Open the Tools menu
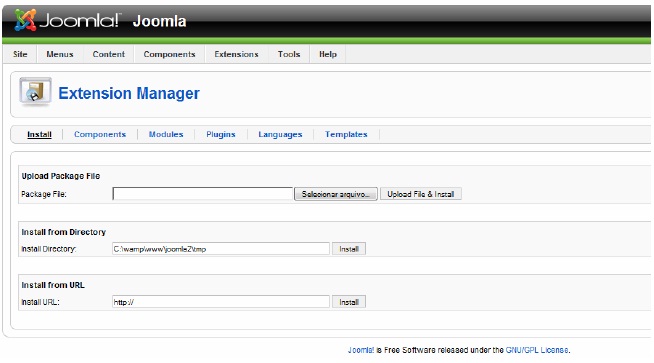 coord(289,54)
